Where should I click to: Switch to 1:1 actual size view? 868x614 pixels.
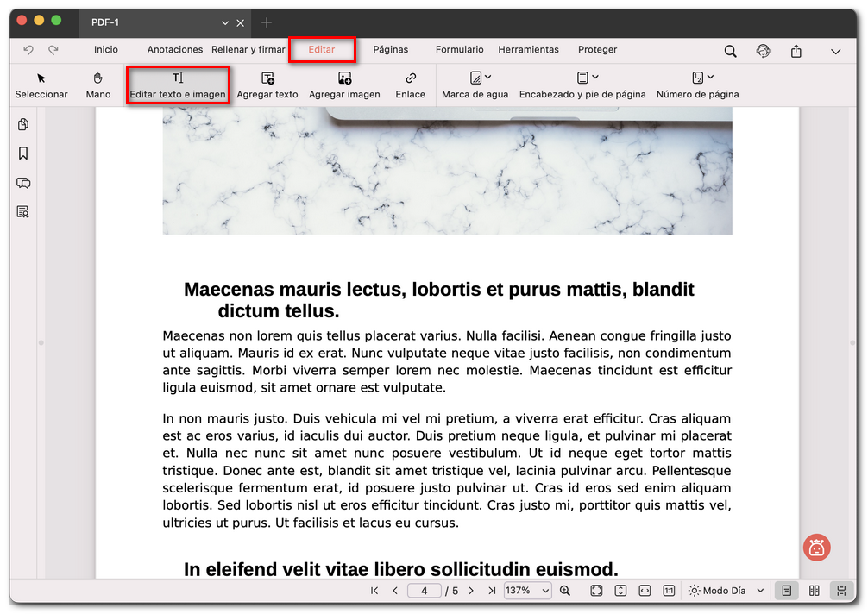click(669, 591)
